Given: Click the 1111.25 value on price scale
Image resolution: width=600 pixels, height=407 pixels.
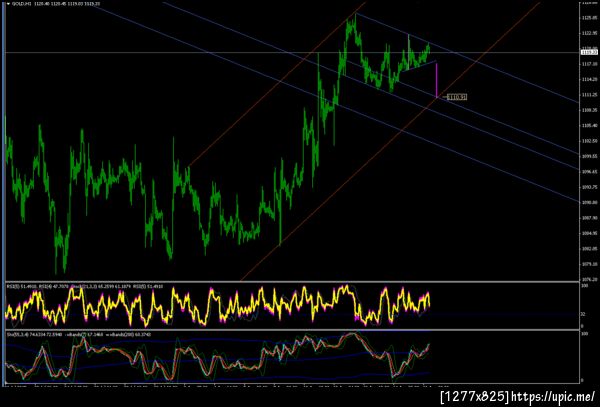Looking at the screenshot, I should tap(589, 94).
